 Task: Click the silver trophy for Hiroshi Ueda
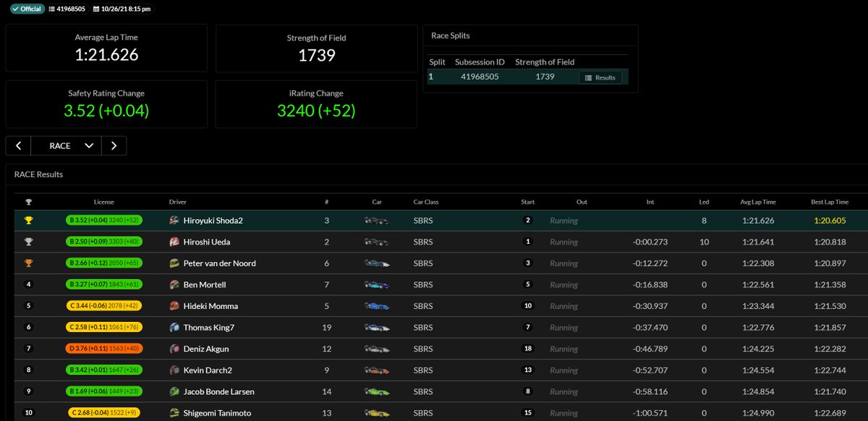(29, 242)
